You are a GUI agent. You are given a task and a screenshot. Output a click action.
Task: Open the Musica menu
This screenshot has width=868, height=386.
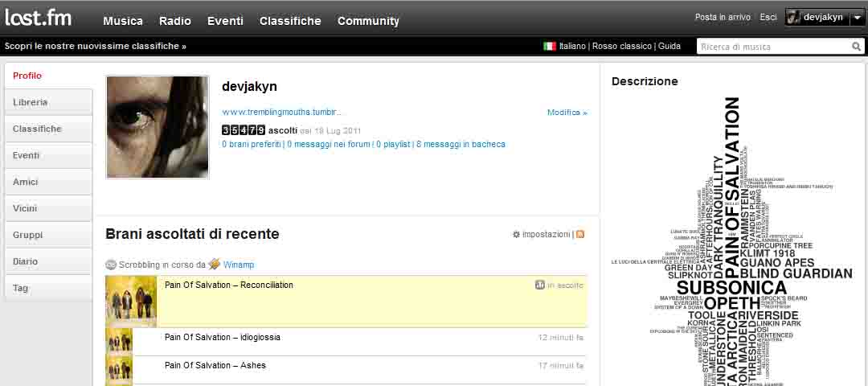[x=123, y=21]
